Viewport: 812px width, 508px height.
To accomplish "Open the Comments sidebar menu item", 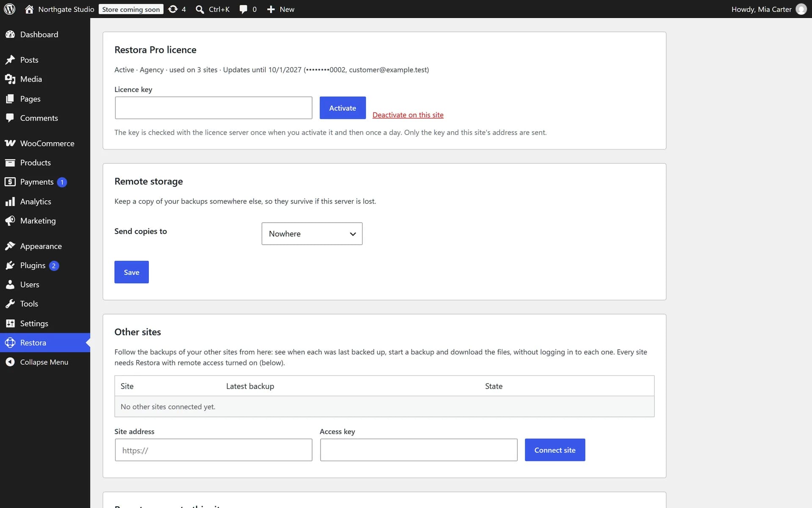I will [x=45, y=118].
